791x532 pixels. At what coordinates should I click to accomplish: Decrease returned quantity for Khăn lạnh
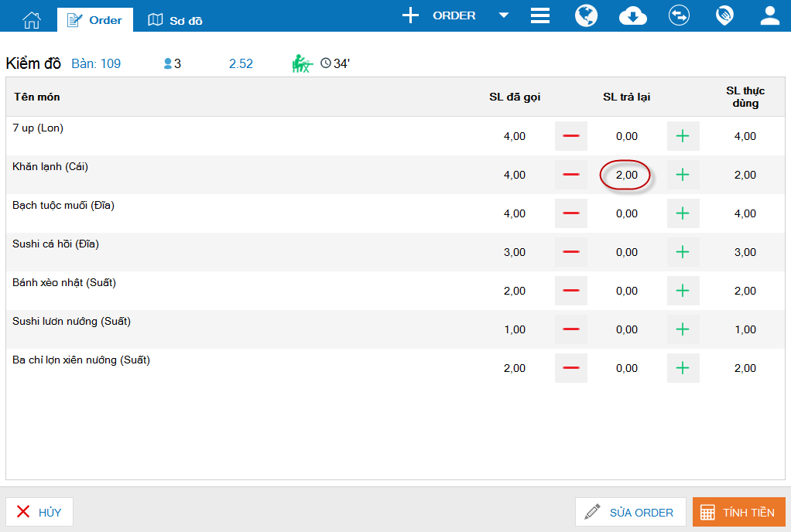(571, 175)
